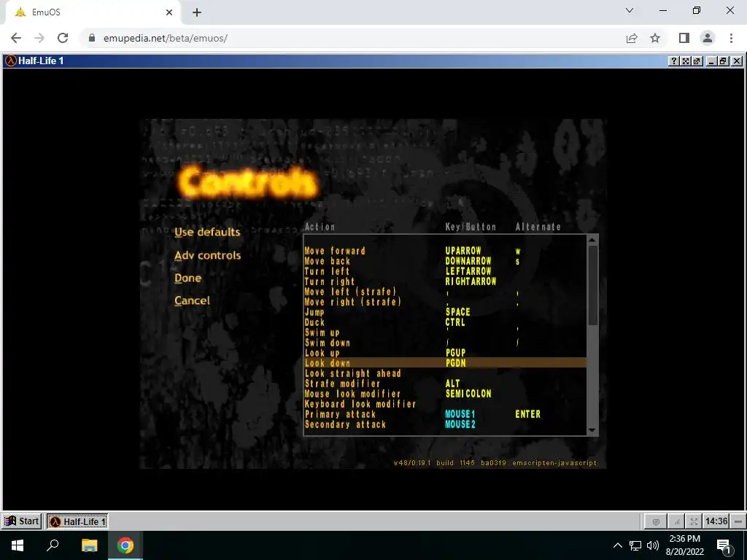
Task: Click the Chrome address bar URL
Action: point(166,38)
